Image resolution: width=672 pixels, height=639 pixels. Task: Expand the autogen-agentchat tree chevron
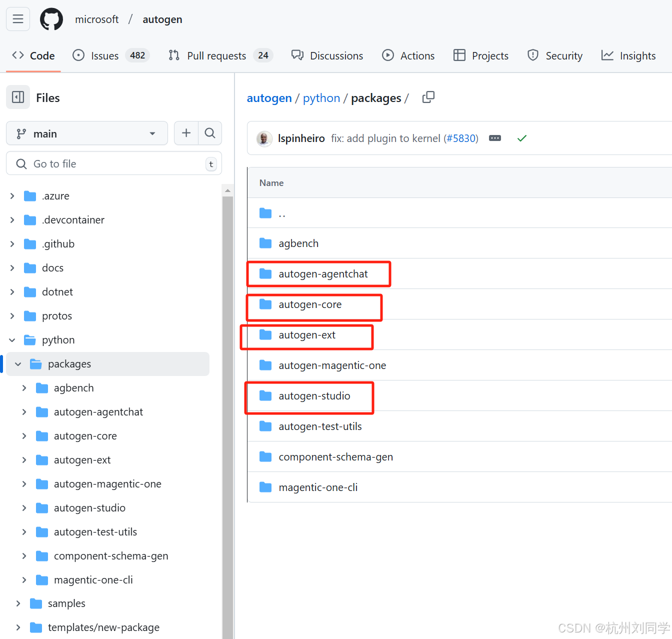click(x=24, y=412)
